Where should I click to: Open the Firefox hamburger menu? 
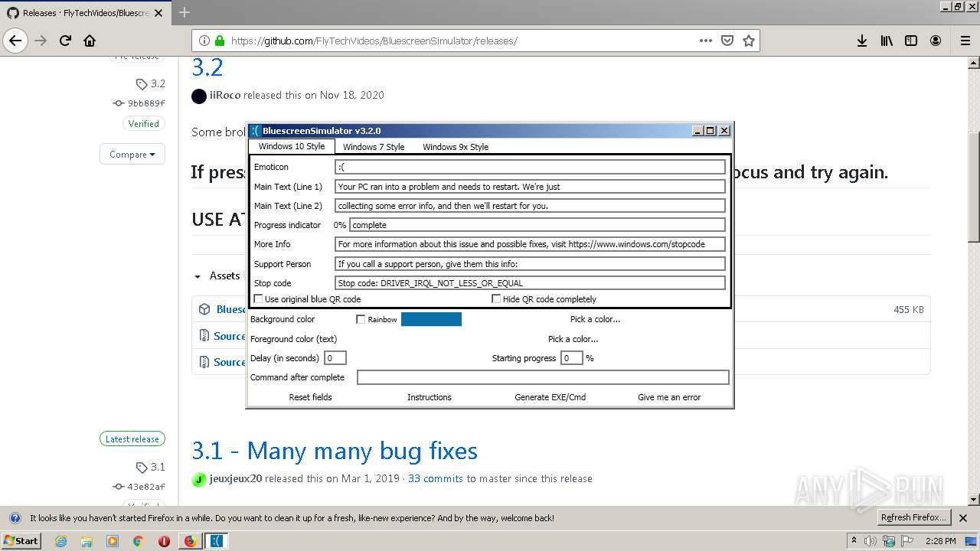pos(965,41)
